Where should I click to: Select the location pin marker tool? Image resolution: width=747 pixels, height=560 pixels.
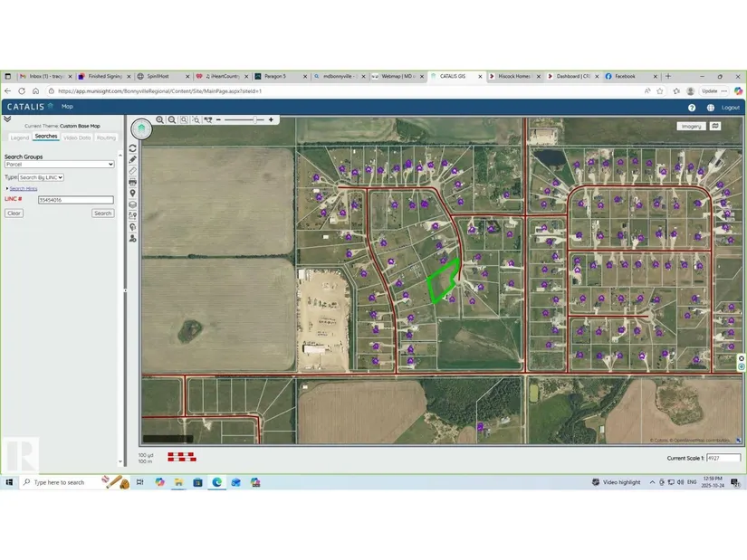click(133, 193)
